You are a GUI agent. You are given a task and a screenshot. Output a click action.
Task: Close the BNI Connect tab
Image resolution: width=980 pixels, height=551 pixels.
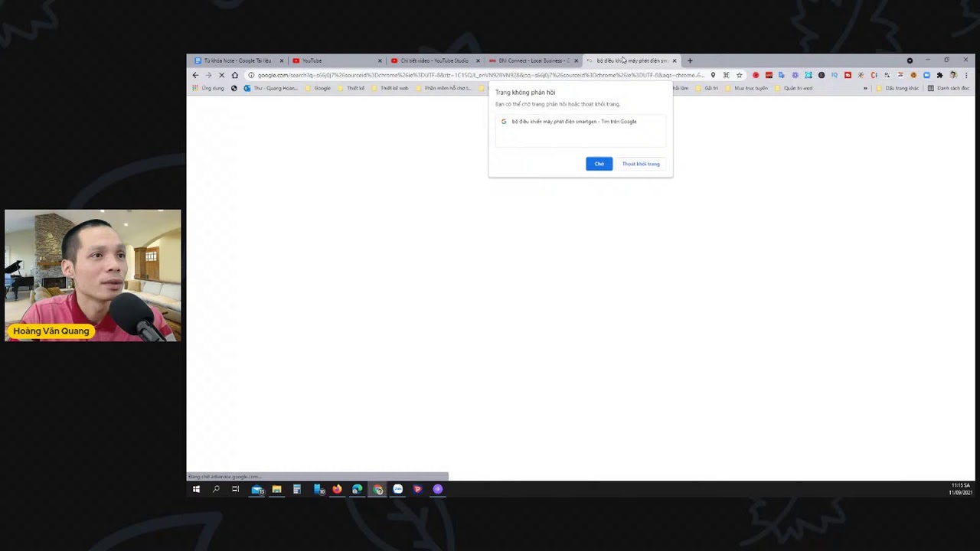pos(576,60)
